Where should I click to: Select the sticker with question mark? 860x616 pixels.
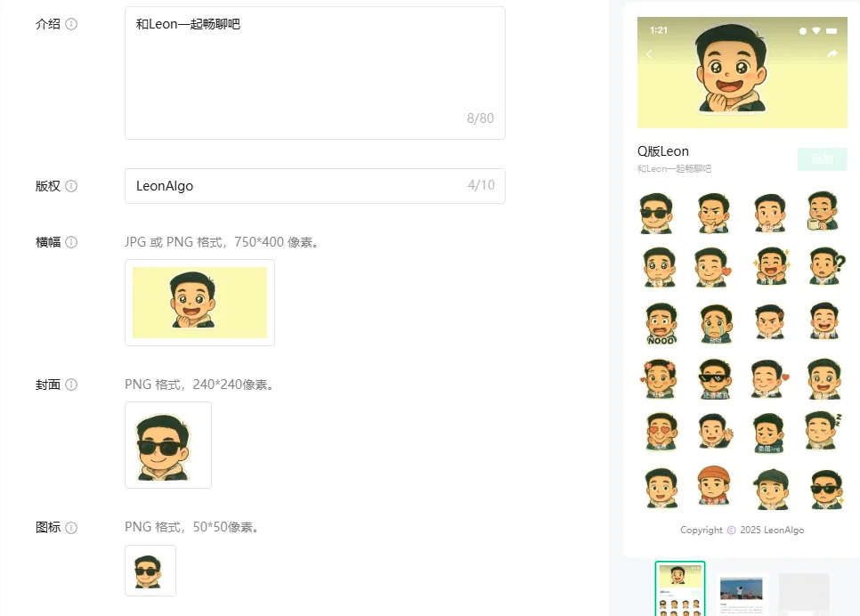coord(824,267)
